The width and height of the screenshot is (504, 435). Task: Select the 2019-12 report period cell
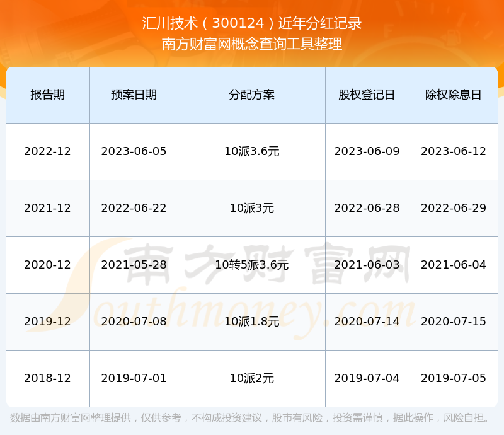(48, 321)
